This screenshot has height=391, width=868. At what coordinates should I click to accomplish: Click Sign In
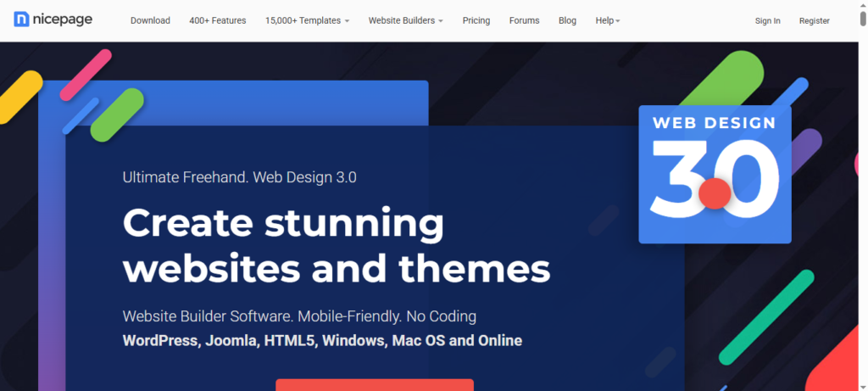(767, 20)
